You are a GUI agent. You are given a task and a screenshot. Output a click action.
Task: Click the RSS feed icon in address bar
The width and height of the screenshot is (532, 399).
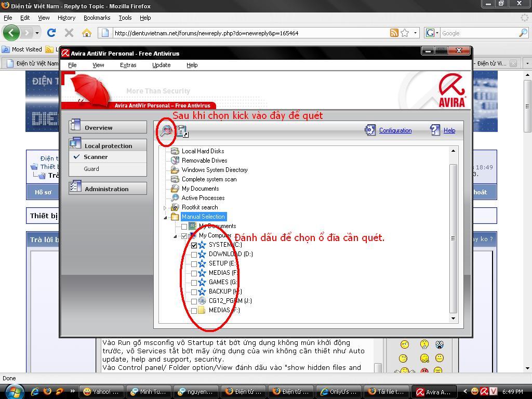pyautogui.click(x=394, y=33)
